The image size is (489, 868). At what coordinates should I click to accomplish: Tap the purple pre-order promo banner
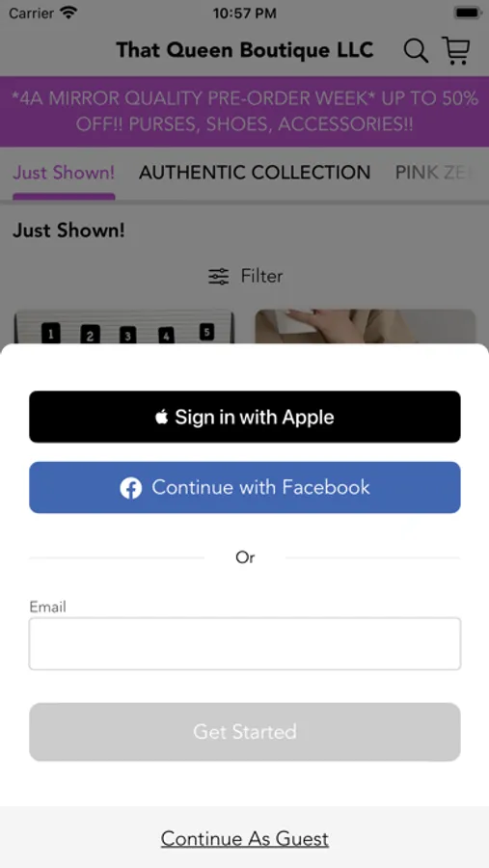click(245, 111)
